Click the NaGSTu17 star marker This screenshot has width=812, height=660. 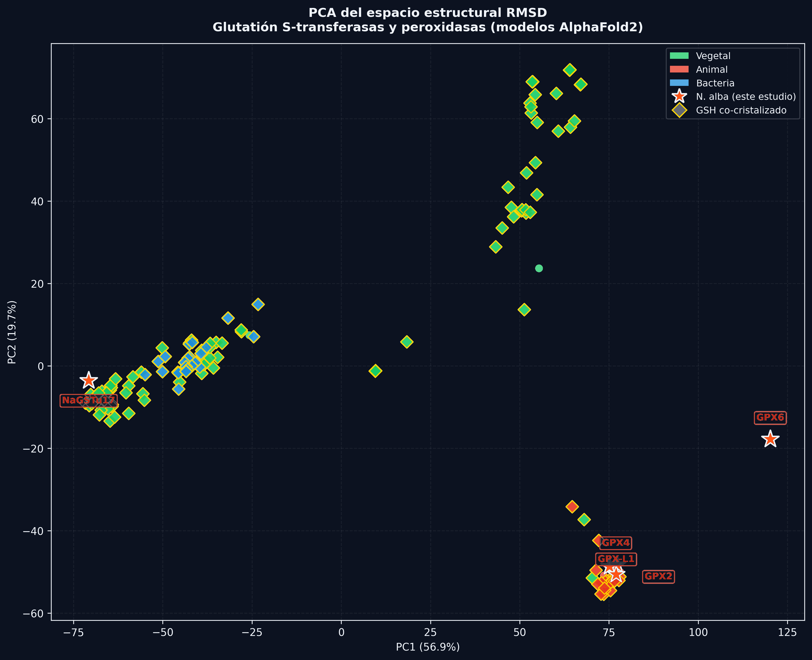pos(89,380)
